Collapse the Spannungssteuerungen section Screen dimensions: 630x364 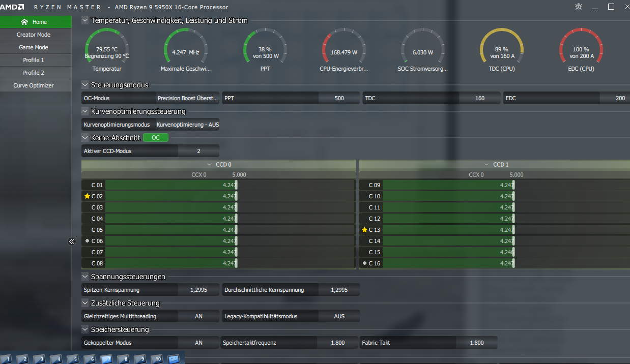pyautogui.click(x=85, y=277)
